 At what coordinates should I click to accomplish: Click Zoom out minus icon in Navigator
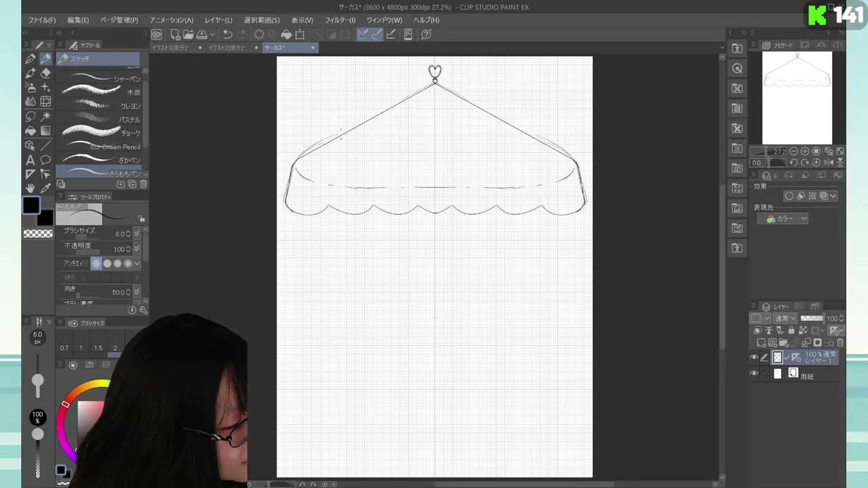pyautogui.click(x=793, y=152)
